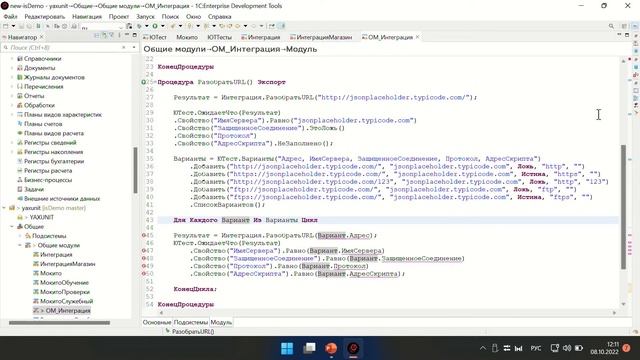Open the Файл menu
The height and width of the screenshot is (360, 640).
[10, 16]
